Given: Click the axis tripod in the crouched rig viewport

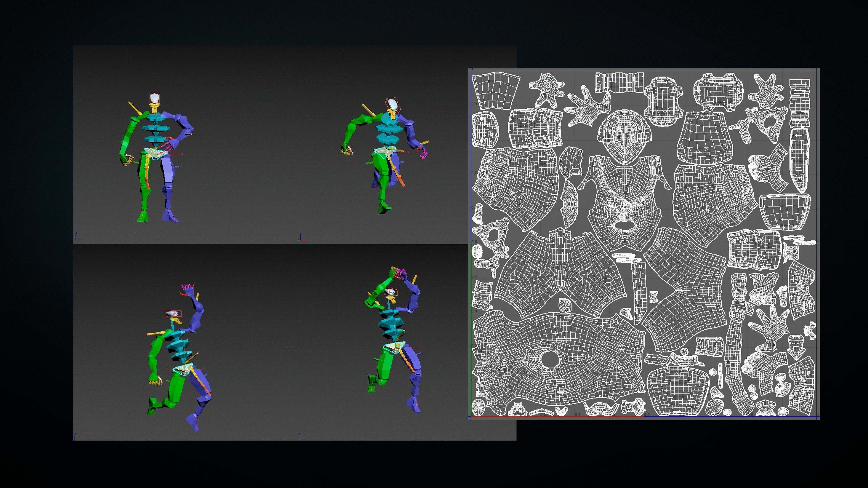Looking at the screenshot, I should [303, 237].
